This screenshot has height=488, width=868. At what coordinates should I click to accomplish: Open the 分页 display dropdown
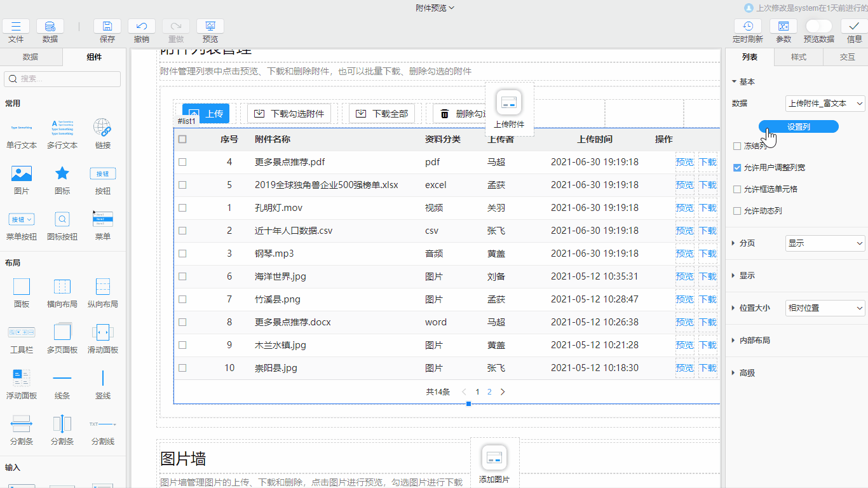click(825, 243)
